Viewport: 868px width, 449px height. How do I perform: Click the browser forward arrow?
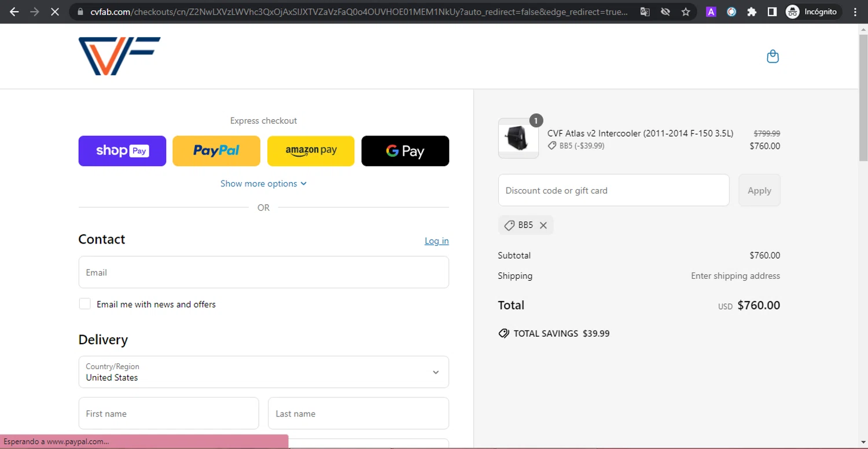pos(34,12)
